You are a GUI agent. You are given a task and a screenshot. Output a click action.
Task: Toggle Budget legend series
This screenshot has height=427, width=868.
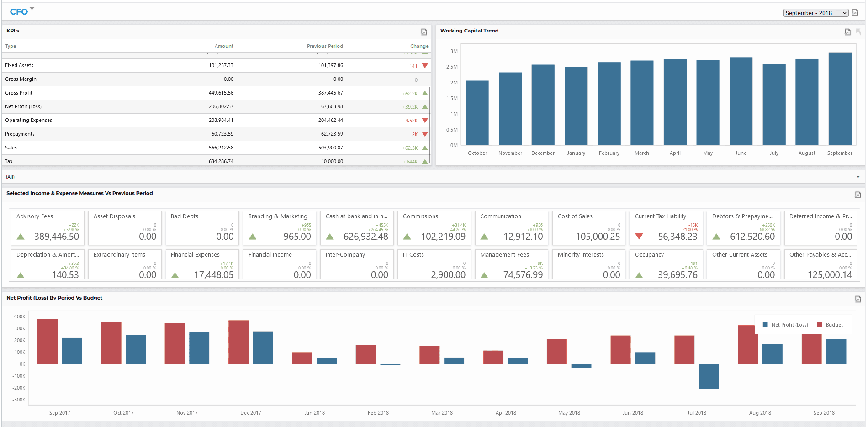[830, 325]
